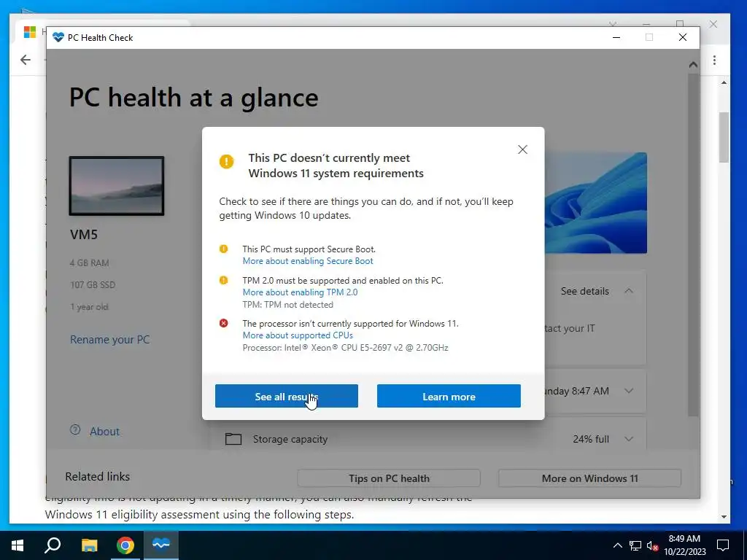Screen dimensions: 747x560
Task: Click the red processor error icon
Action: (x=223, y=323)
